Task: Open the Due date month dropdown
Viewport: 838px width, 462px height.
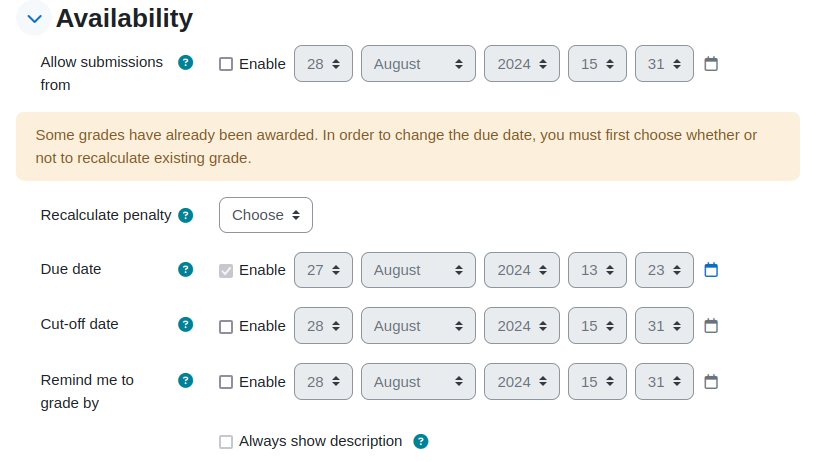Action: tap(418, 270)
